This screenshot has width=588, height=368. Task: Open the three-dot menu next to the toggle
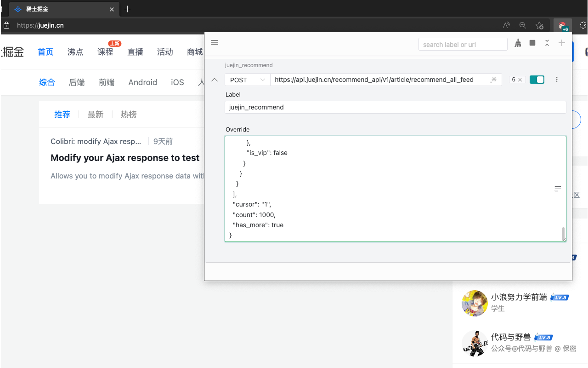click(557, 79)
